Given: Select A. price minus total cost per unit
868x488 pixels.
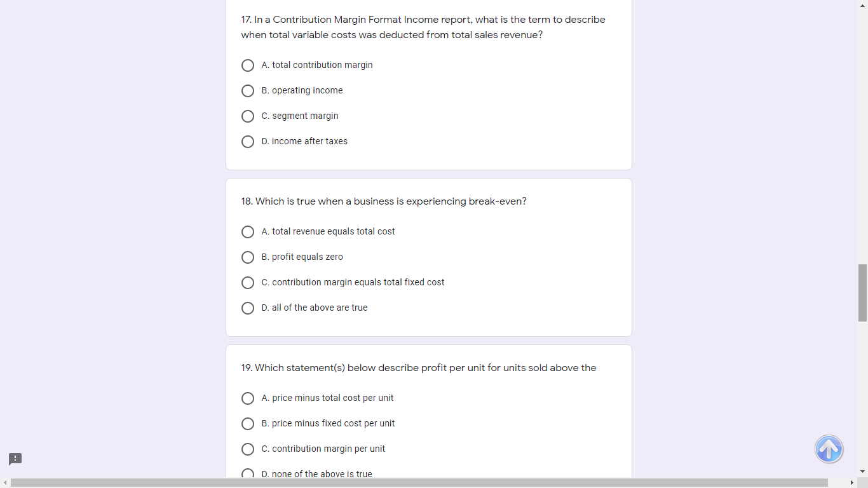Looking at the screenshot, I should click(248, 398).
